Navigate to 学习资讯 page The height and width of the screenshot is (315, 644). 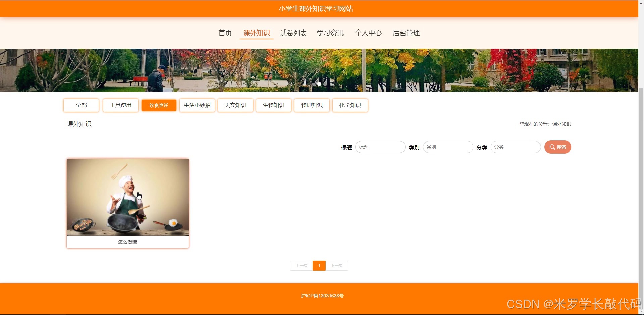pos(330,33)
